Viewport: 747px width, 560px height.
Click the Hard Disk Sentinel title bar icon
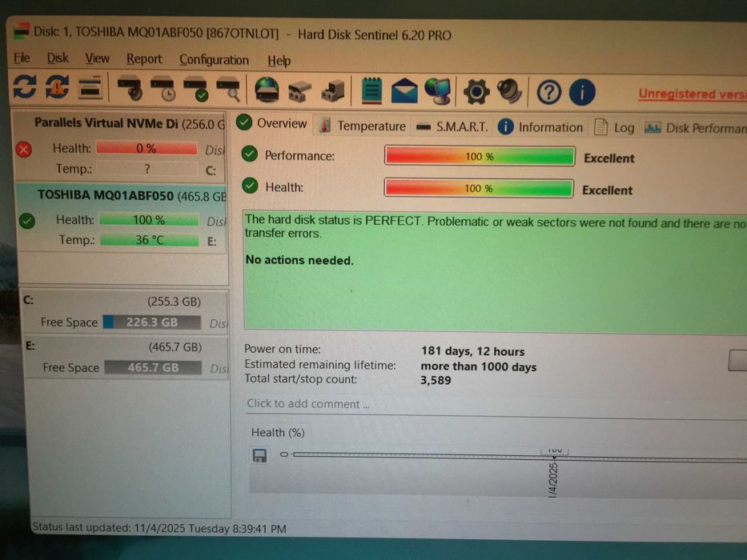click(x=21, y=30)
